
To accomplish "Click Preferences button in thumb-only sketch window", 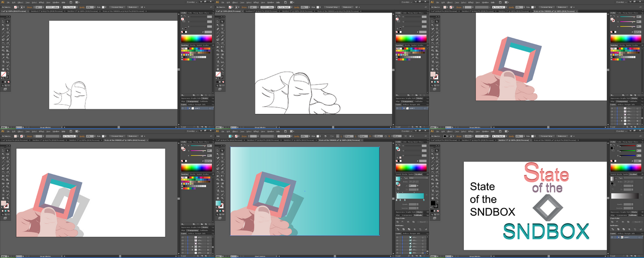I will tap(132, 7).
